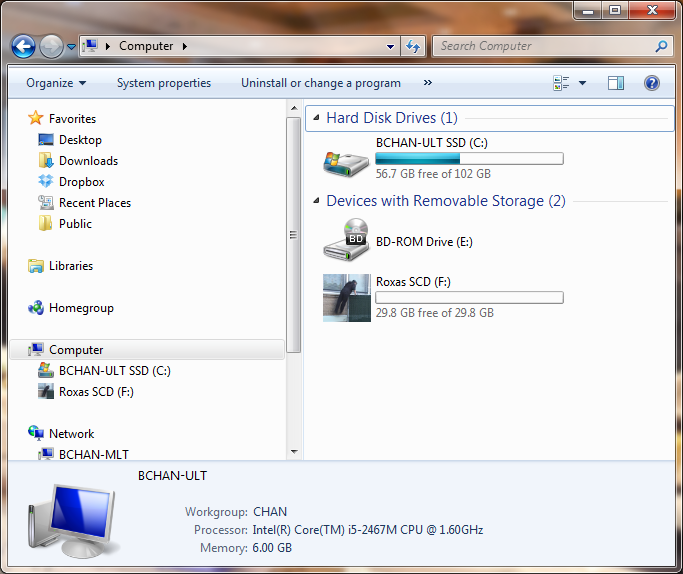The height and width of the screenshot is (574, 683).
Task: Select Computer node in navigation pane
Action: [x=147, y=350]
